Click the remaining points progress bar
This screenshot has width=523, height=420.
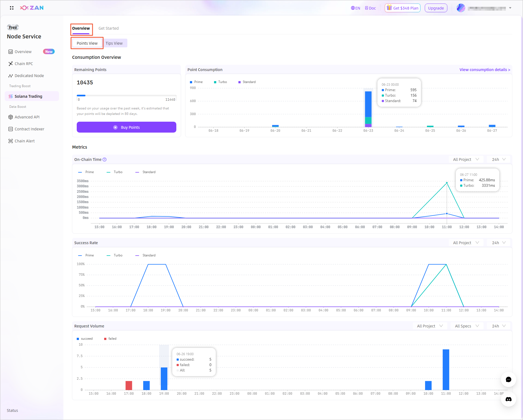pos(127,96)
